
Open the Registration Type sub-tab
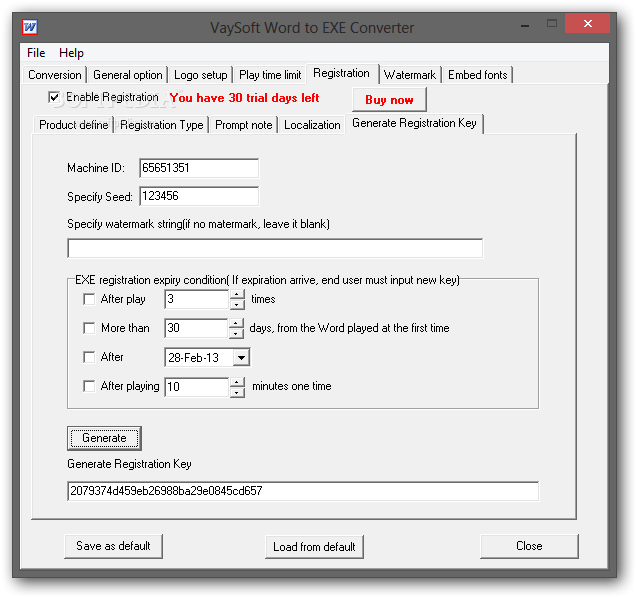pyautogui.click(x=162, y=125)
